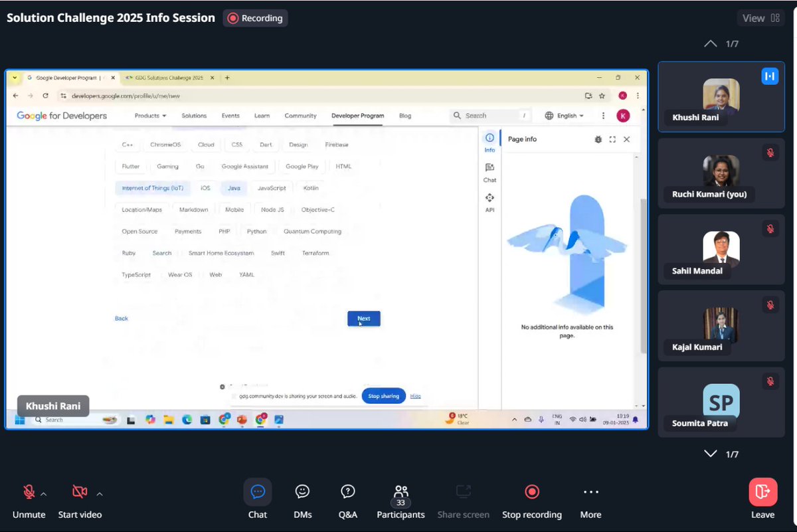The image size is (797, 532).
Task: Click Stop sharing button in shared screen
Action: coord(383,396)
